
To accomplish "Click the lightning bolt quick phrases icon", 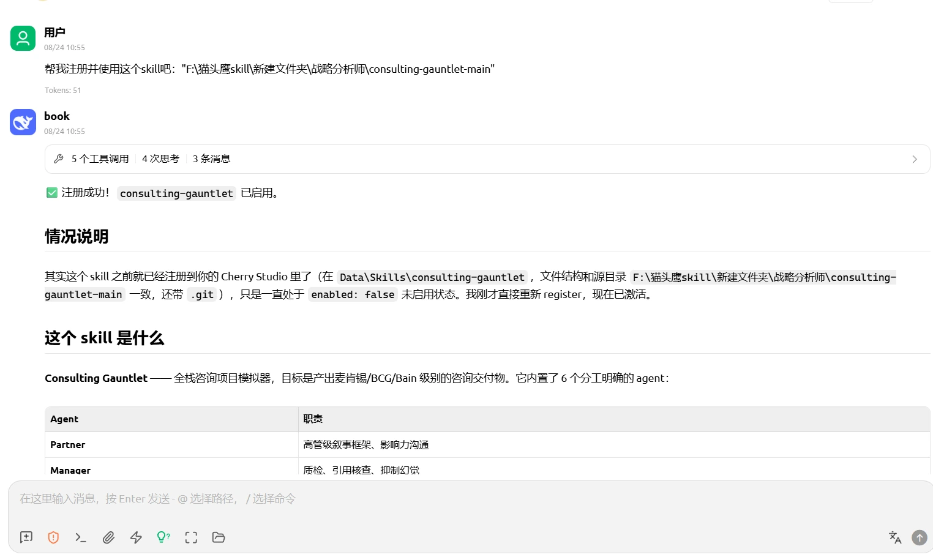I will (x=136, y=537).
